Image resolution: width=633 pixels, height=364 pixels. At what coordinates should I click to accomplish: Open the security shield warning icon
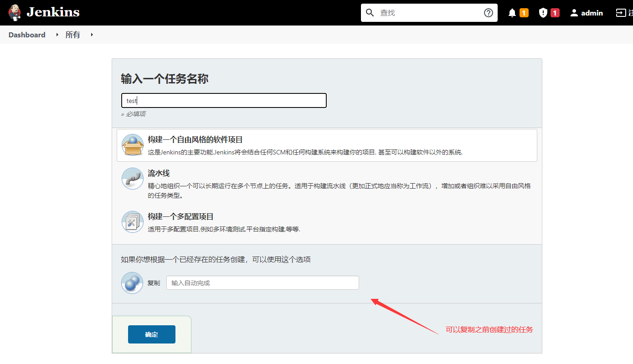point(543,13)
